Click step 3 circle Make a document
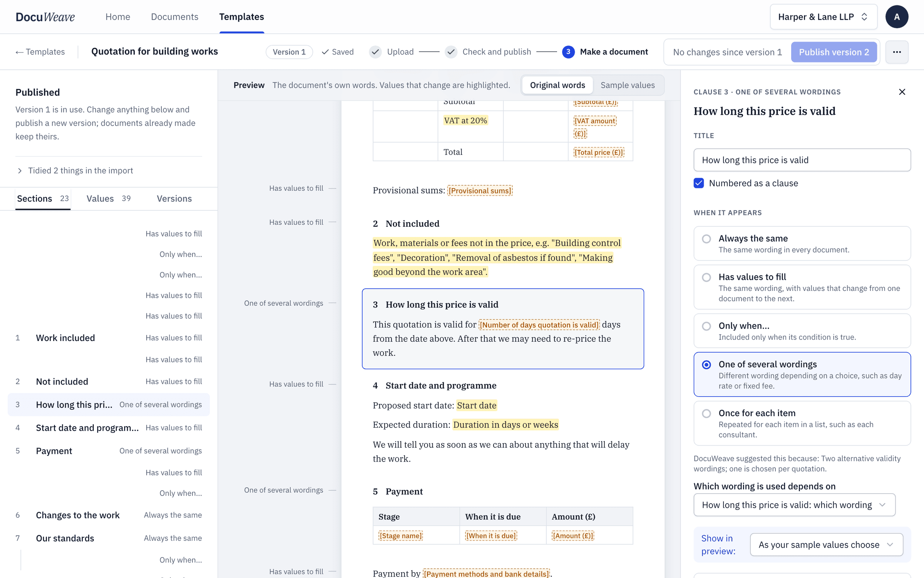The width and height of the screenshot is (924, 578). tap(568, 52)
